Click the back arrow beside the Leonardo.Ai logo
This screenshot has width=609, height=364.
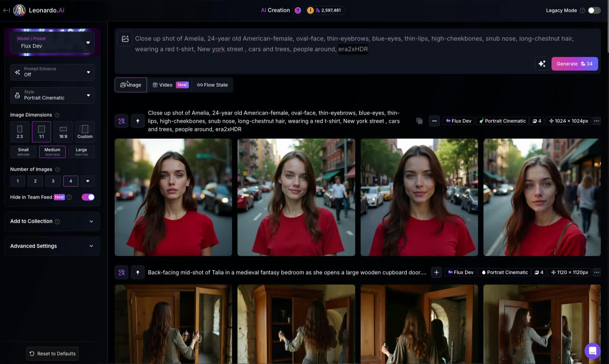(x=6, y=10)
